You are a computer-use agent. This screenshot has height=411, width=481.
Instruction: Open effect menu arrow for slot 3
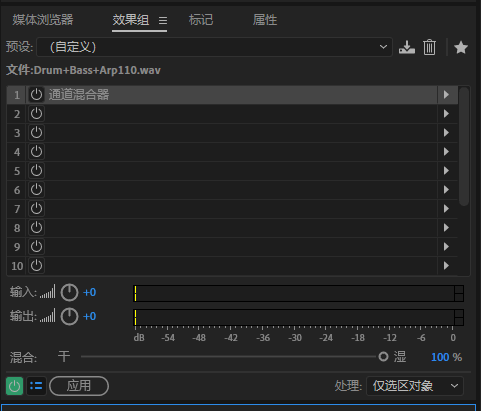(447, 133)
